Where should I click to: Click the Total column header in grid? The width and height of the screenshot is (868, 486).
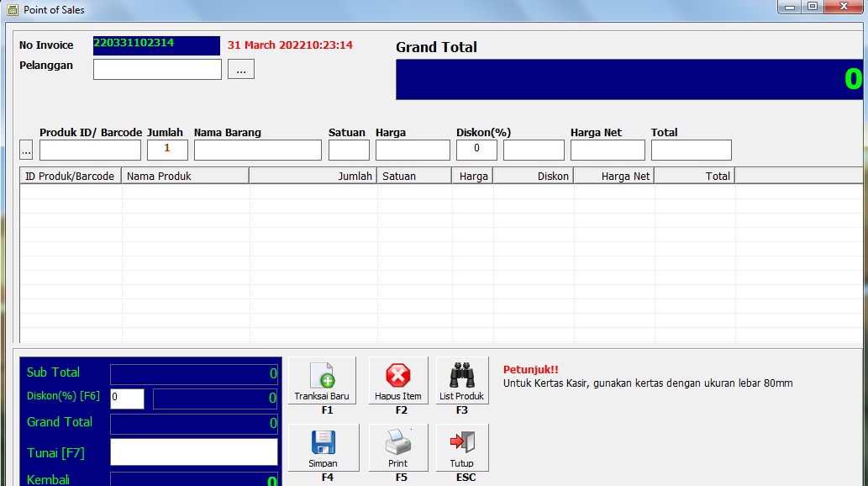695,177
